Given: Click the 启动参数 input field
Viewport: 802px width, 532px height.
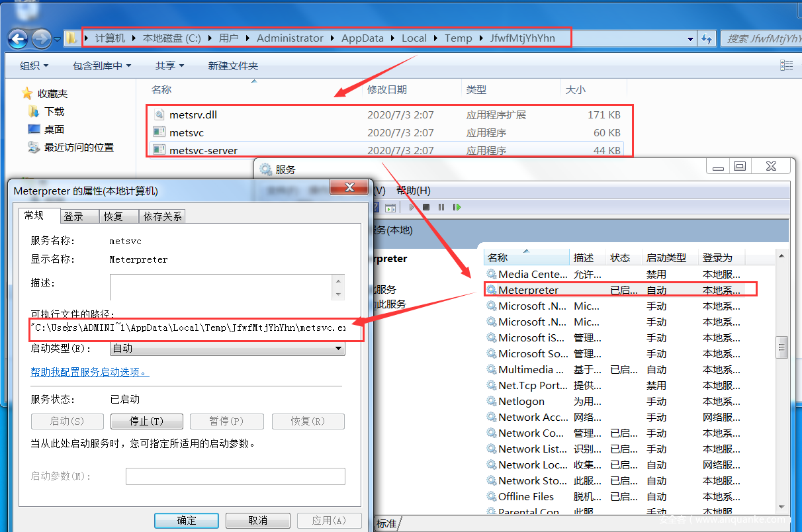Looking at the screenshot, I should tap(236, 476).
